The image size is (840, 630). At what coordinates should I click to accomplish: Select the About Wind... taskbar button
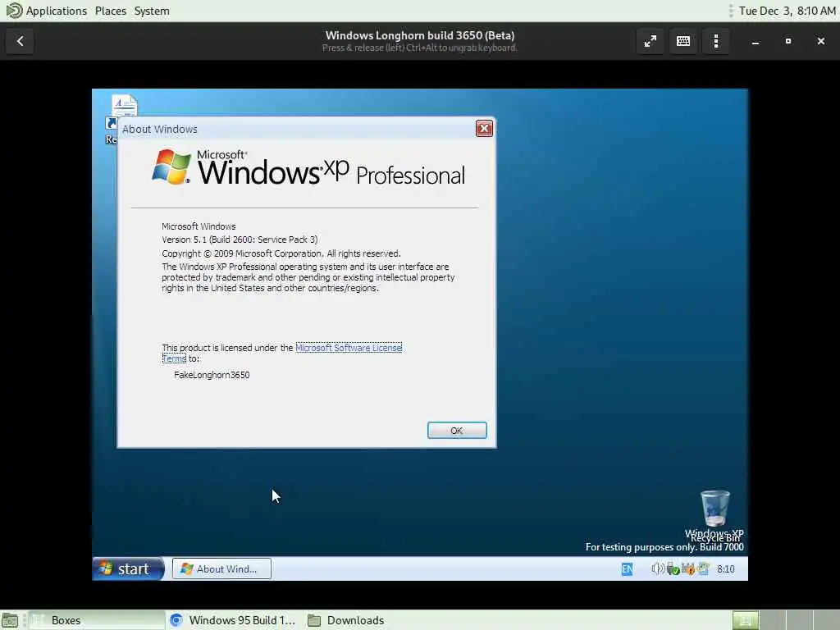click(221, 569)
